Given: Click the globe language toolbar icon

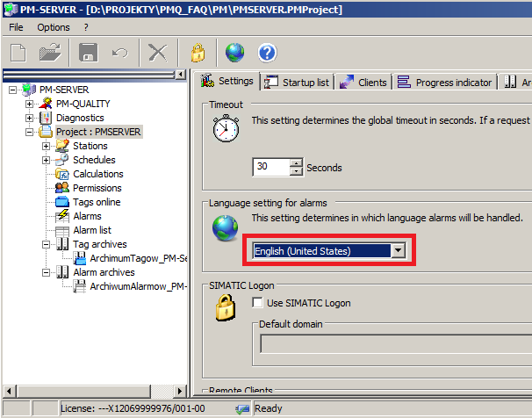Looking at the screenshot, I should [x=234, y=53].
